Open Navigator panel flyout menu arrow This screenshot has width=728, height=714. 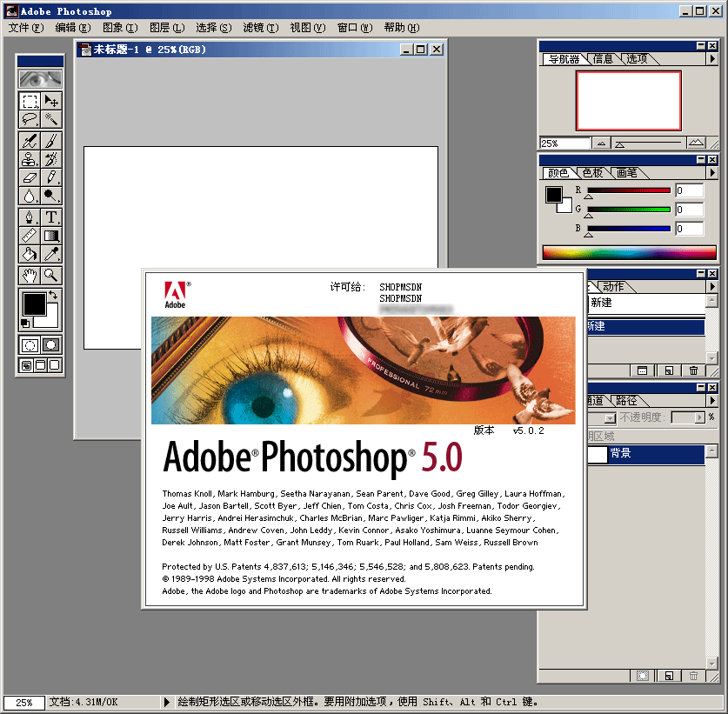712,59
